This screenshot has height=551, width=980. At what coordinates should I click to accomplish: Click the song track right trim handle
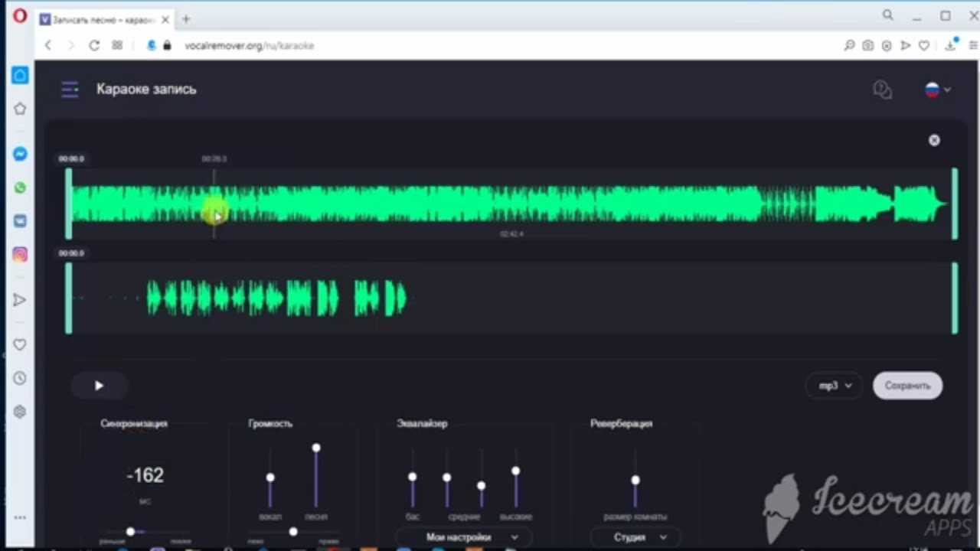(955, 204)
